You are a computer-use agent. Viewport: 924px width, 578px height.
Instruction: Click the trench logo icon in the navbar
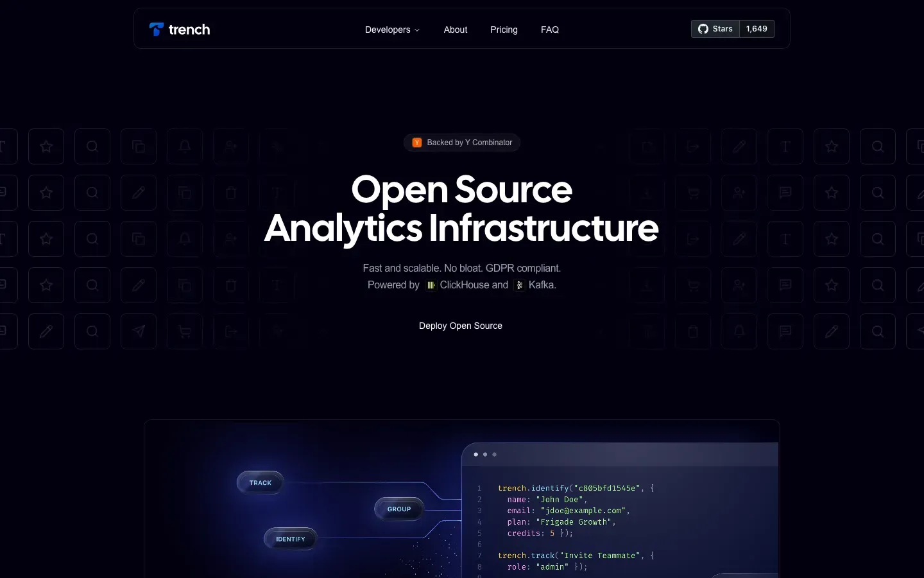click(157, 30)
